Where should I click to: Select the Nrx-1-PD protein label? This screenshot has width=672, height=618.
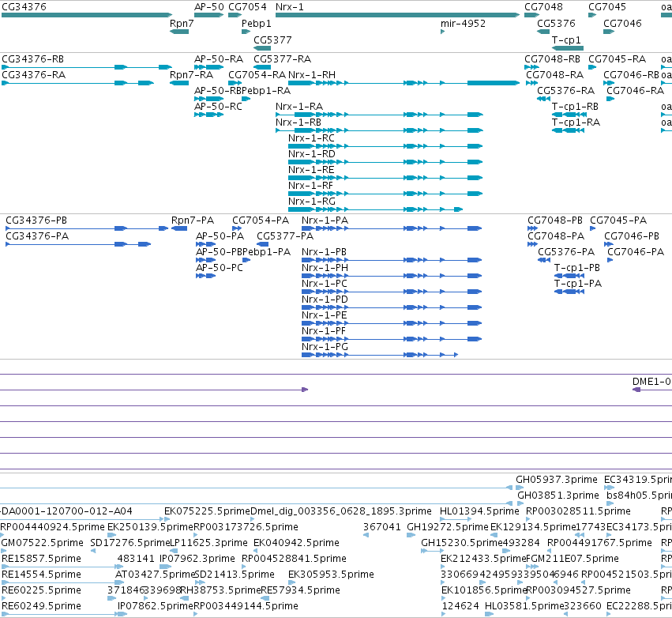coord(325,299)
